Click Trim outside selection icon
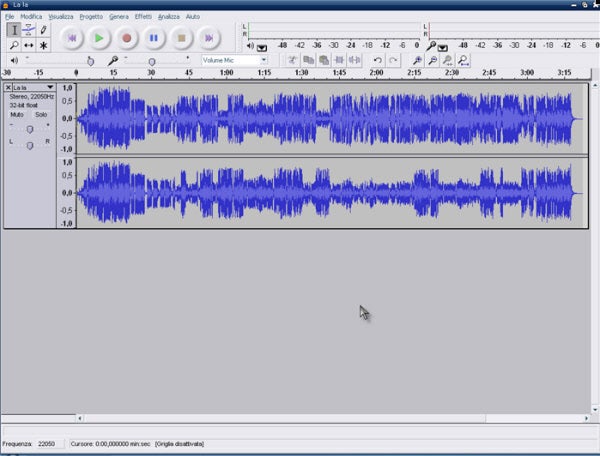Image resolution: width=600 pixels, height=456 pixels. tap(339, 60)
